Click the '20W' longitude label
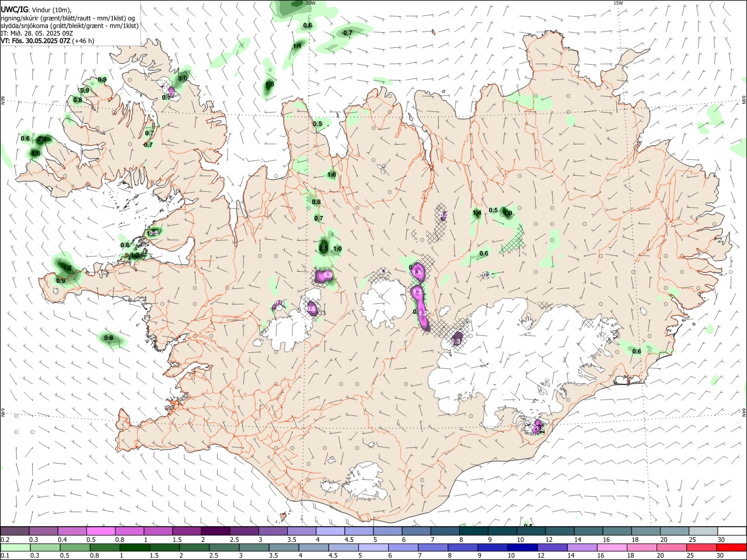Viewport: 747px width, 560px height. [310, 3]
